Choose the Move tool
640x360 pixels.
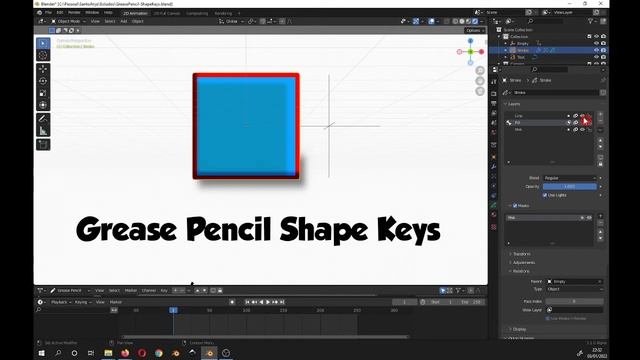(x=43, y=69)
